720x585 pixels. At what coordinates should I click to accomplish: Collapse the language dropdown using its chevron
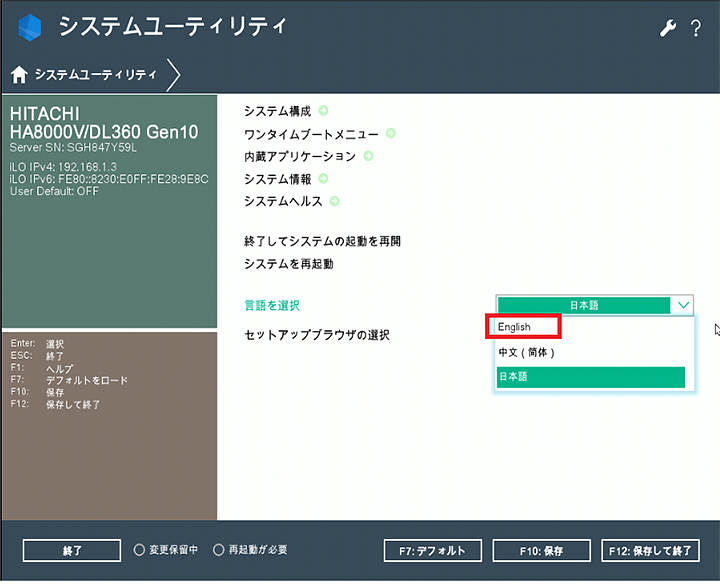[683, 305]
